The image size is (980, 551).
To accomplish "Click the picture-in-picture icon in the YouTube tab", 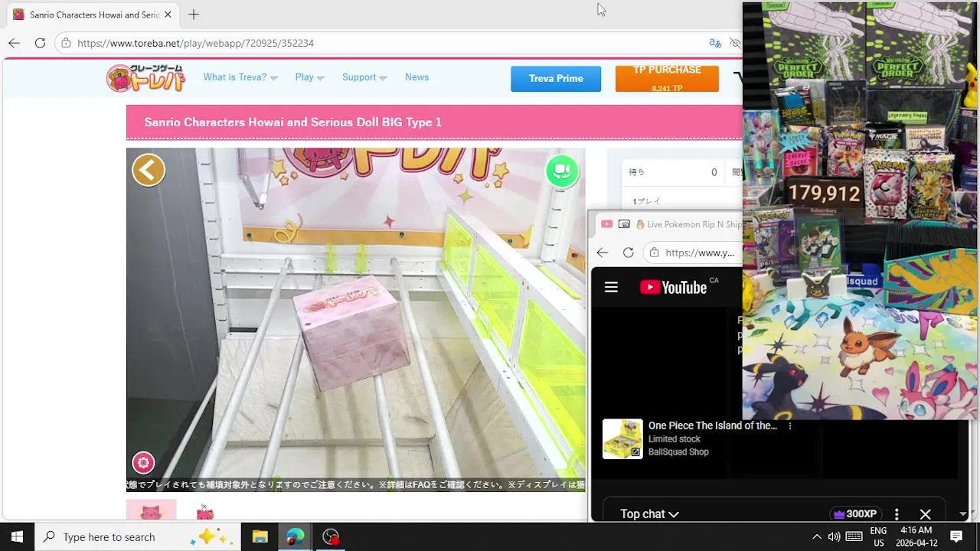I will click(x=624, y=224).
